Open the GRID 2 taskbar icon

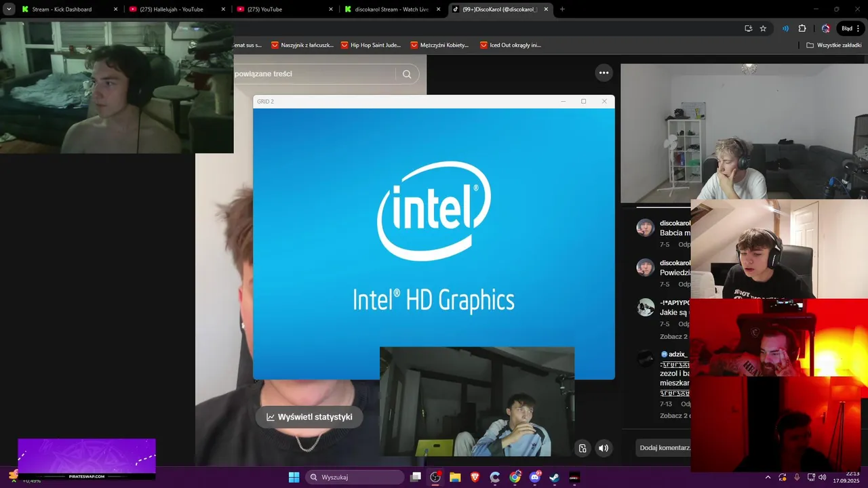(x=574, y=477)
